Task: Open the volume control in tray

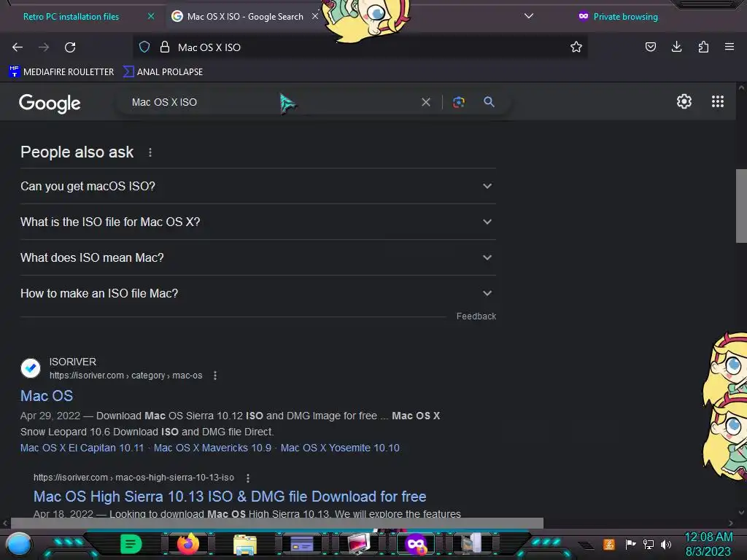Action: [665, 544]
